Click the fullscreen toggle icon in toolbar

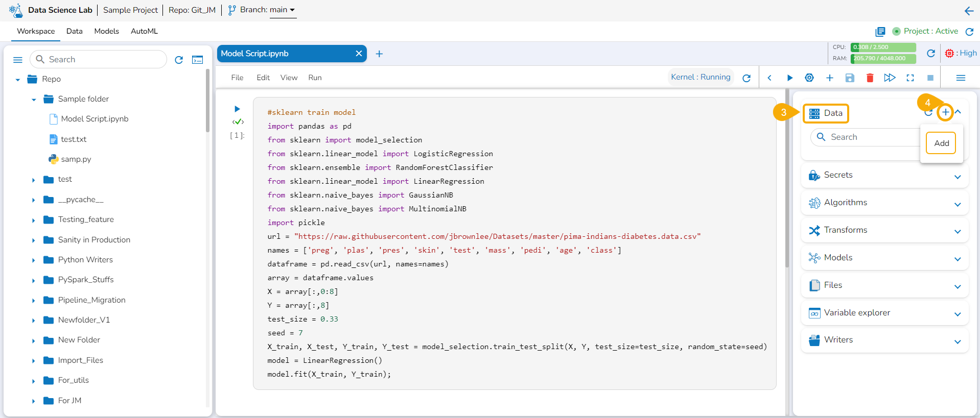click(910, 78)
